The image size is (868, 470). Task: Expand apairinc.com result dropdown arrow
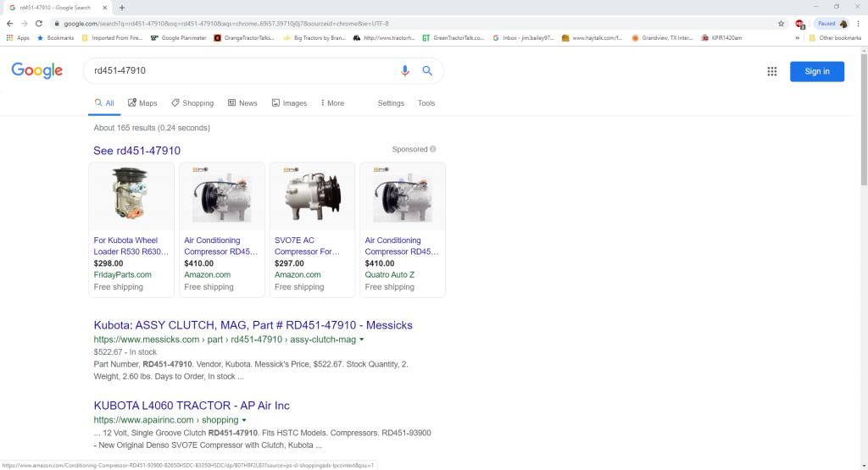(x=243, y=420)
